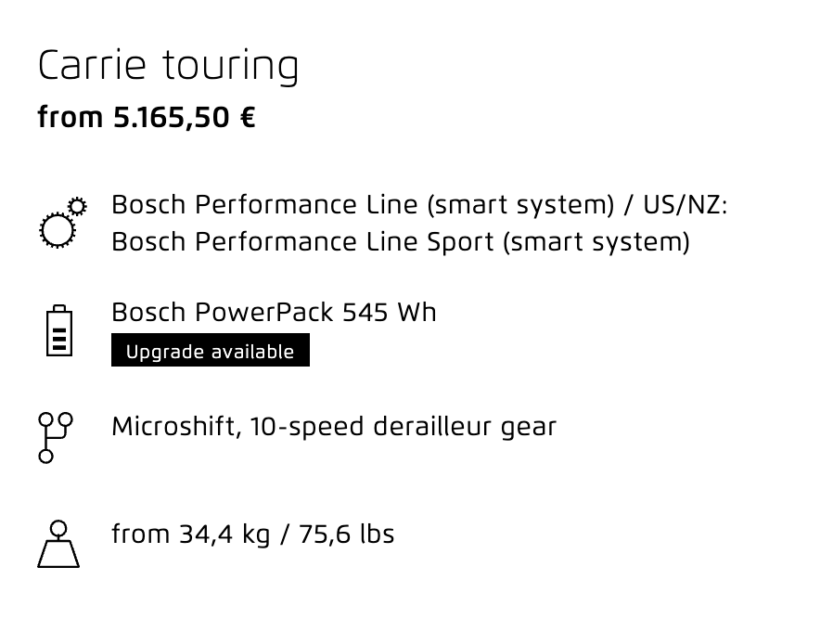Click the battery icon

pyautogui.click(x=59, y=330)
